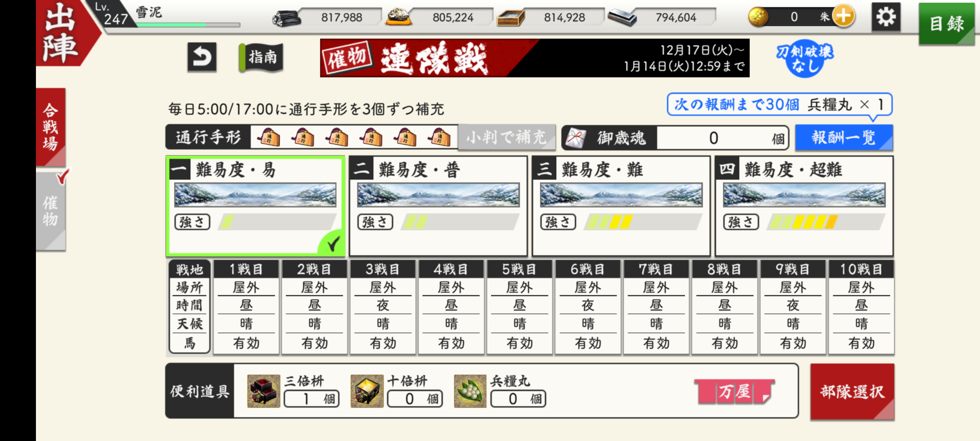The height and width of the screenshot is (441, 980).
Task: Select the 十倍枡 item icon
Action: (367, 391)
